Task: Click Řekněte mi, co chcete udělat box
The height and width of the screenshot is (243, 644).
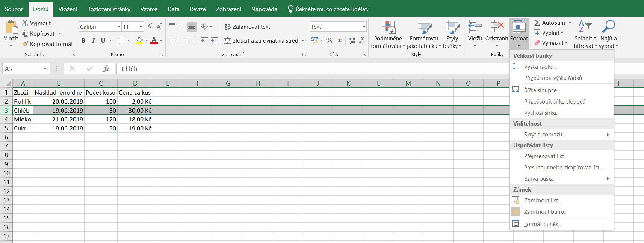Action: 328,9
